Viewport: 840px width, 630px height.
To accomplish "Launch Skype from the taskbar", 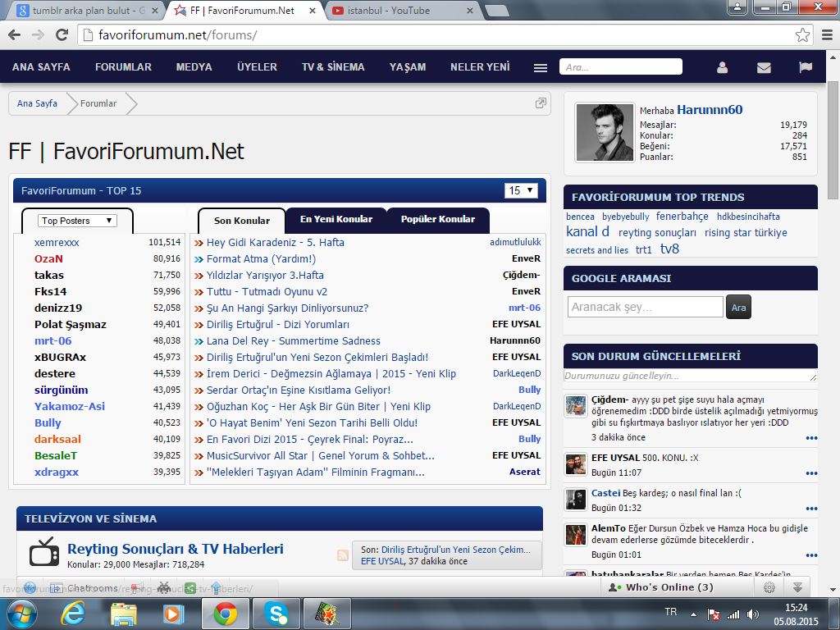I will 276,613.
